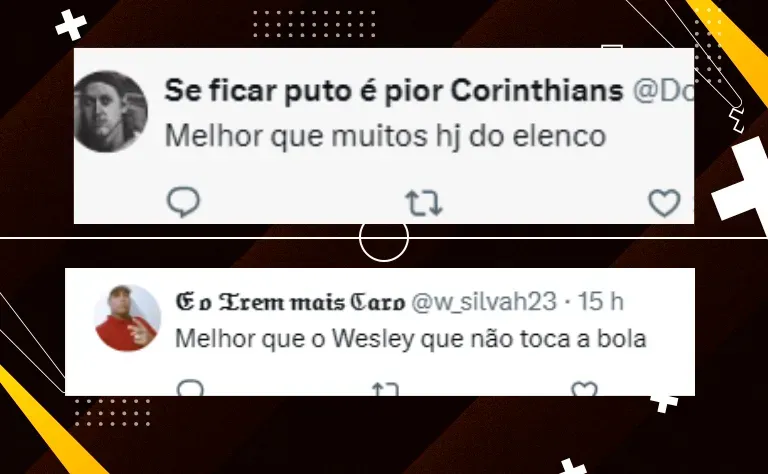Click dotted grid below the red-shirt avatar
This screenshot has width=768, height=474.
click(x=113, y=412)
